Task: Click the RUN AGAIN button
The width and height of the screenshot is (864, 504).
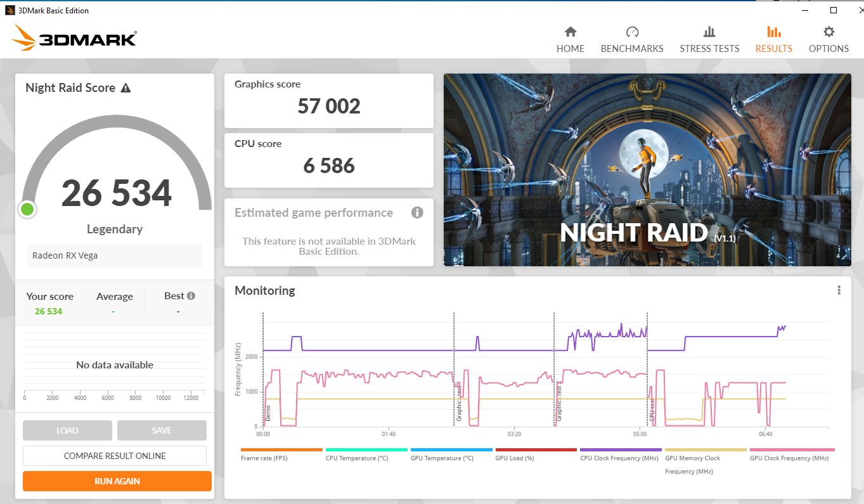Action: [x=117, y=481]
